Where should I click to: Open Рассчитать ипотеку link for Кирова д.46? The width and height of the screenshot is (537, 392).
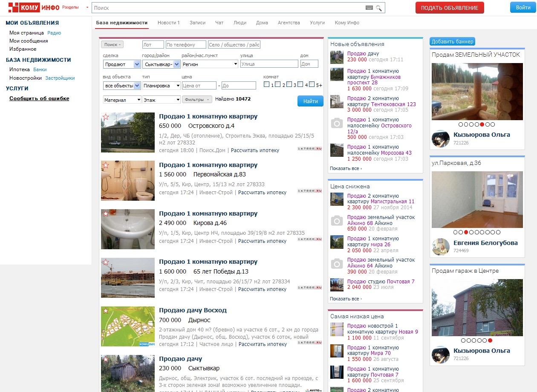[x=262, y=241]
